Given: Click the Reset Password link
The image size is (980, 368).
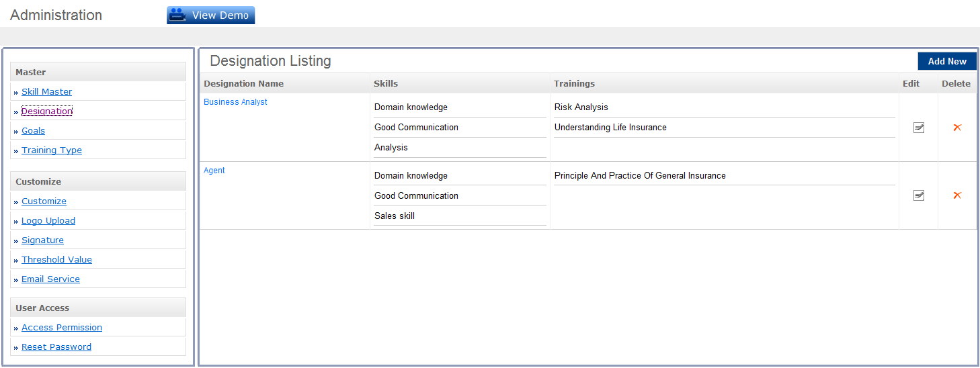Looking at the screenshot, I should pyautogui.click(x=56, y=347).
